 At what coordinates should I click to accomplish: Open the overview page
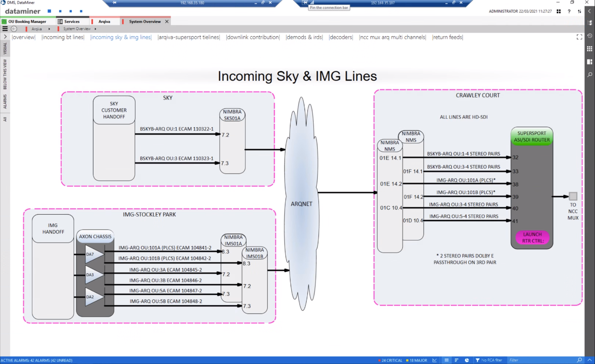click(24, 37)
